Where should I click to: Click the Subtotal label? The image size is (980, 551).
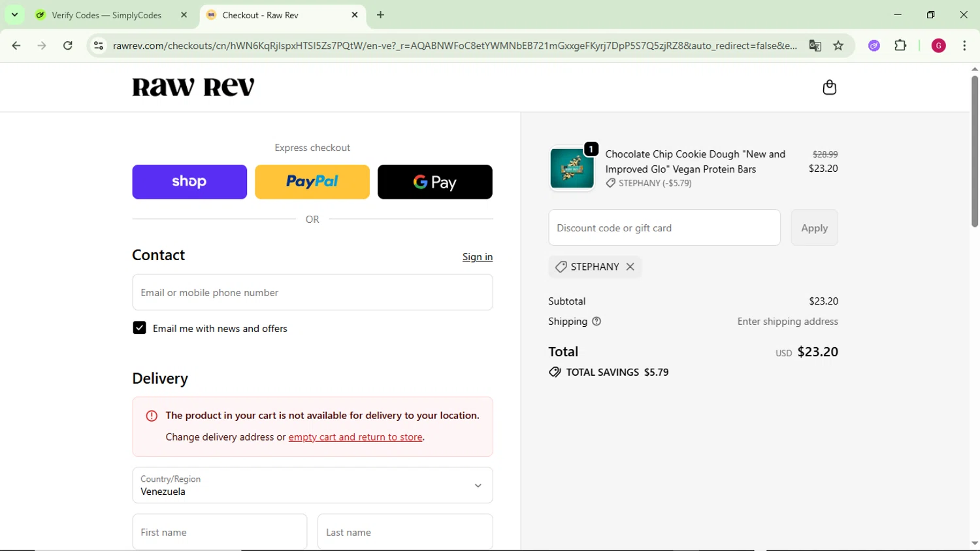[x=566, y=301]
